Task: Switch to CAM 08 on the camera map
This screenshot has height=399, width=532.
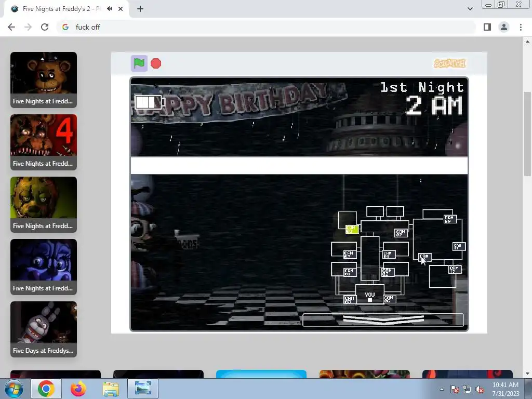Action: tap(352, 229)
